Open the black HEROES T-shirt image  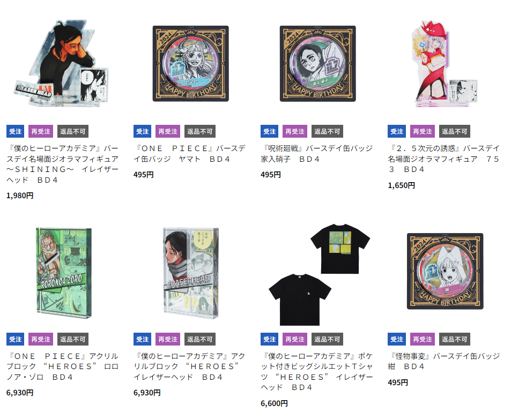click(319, 274)
